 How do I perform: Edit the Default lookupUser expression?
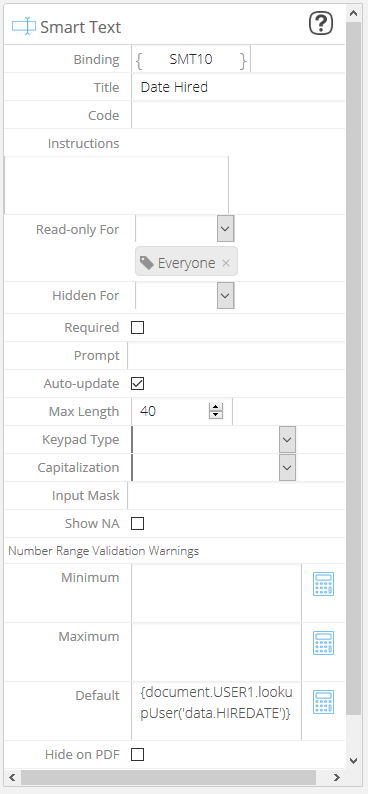pos(216,711)
